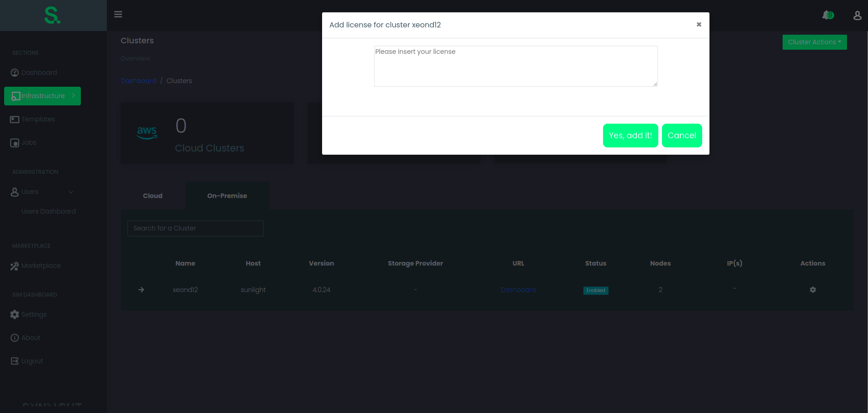Click the Cancel button
The image size is (868, 413).
pyautogui.click(x=682, y=136)
